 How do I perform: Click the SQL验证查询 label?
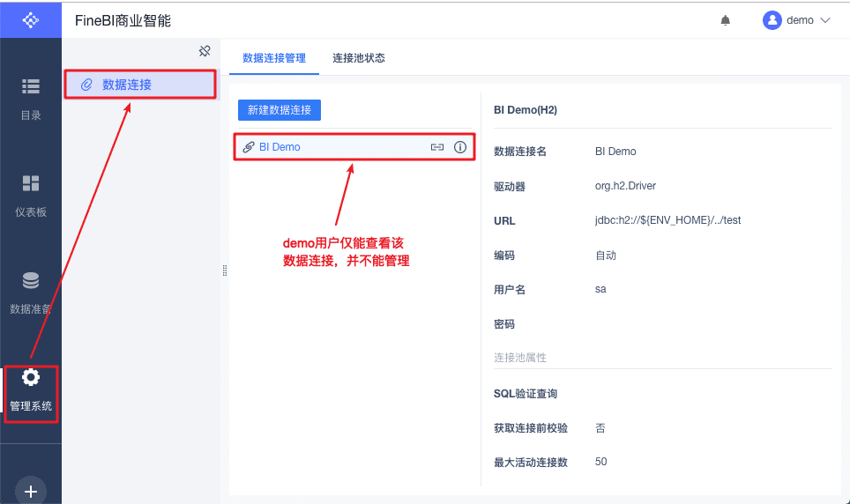(x=526, y=394)
